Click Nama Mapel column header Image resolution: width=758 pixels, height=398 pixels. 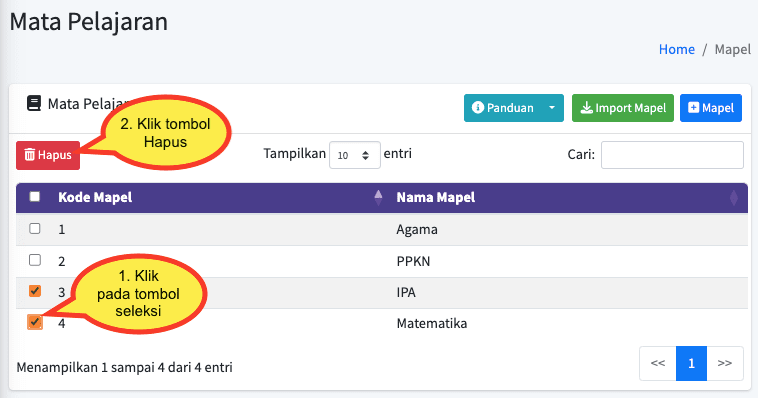click(436, 197)
